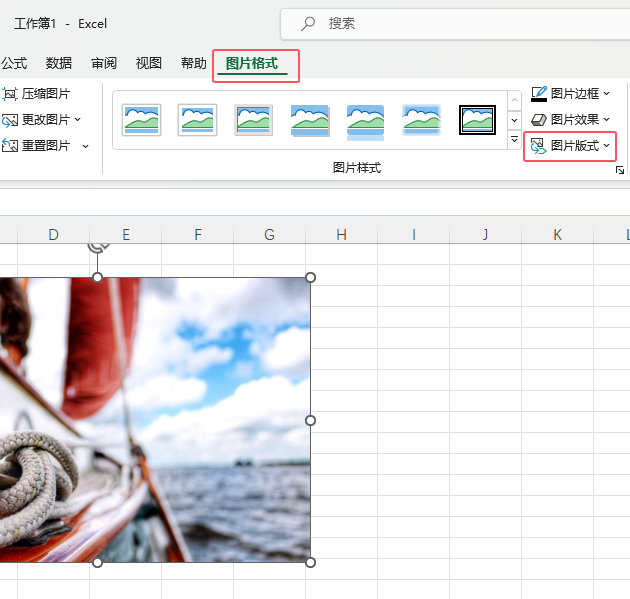Click the Compress Pictures (压缩图片) icon
This screenshot has height=599, width=630.
(x=10, y=94)
